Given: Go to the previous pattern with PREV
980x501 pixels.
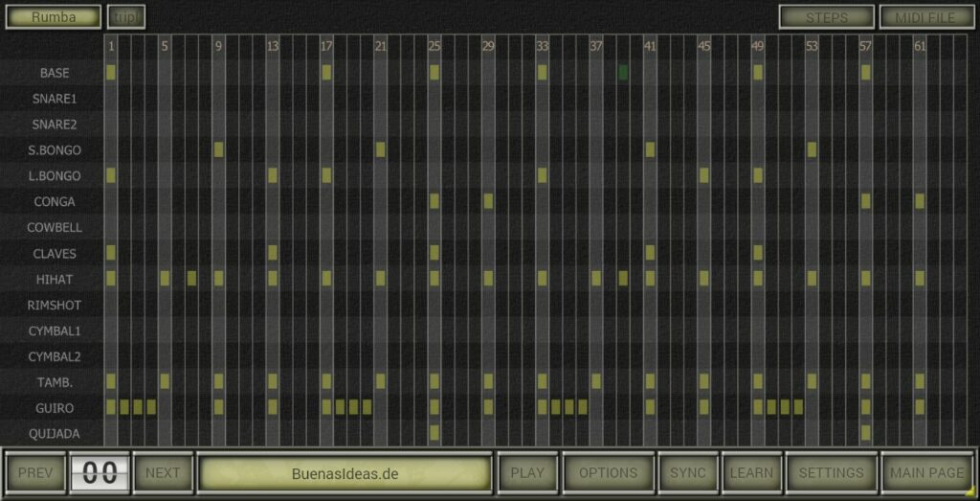Looking at the screenshot, I should click(x=35, y=473).
